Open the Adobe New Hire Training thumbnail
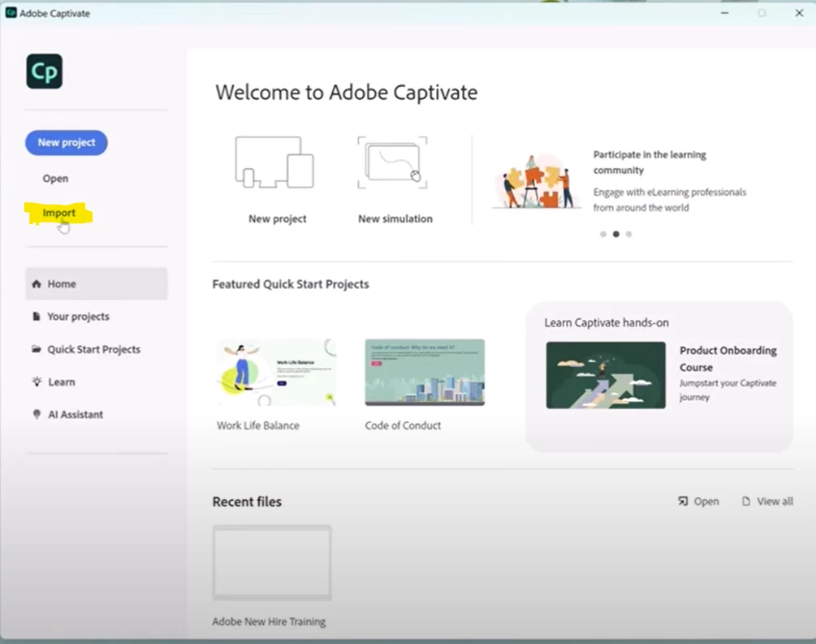816x644 pixels. (272, 563)
